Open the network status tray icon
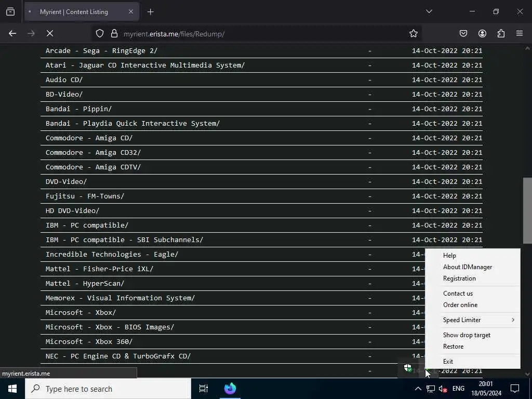This screenshot has width=532, height=399. (431, 389)
